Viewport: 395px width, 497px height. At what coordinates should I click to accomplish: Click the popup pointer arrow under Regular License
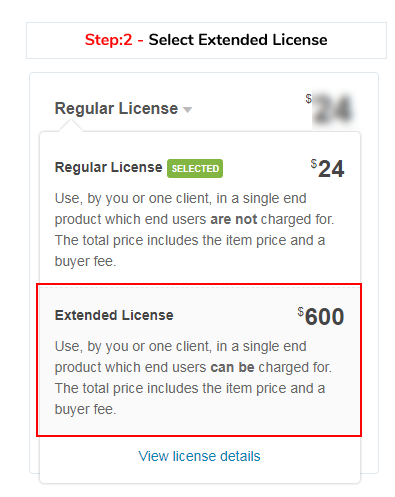71,126
